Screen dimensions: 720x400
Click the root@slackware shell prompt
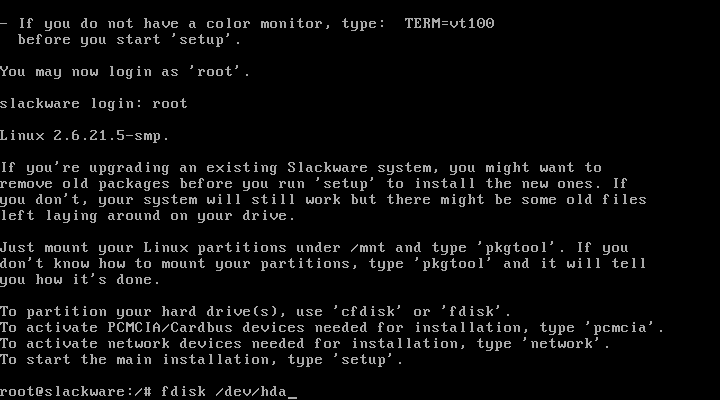pyautogui.click(x=76, y=391)
